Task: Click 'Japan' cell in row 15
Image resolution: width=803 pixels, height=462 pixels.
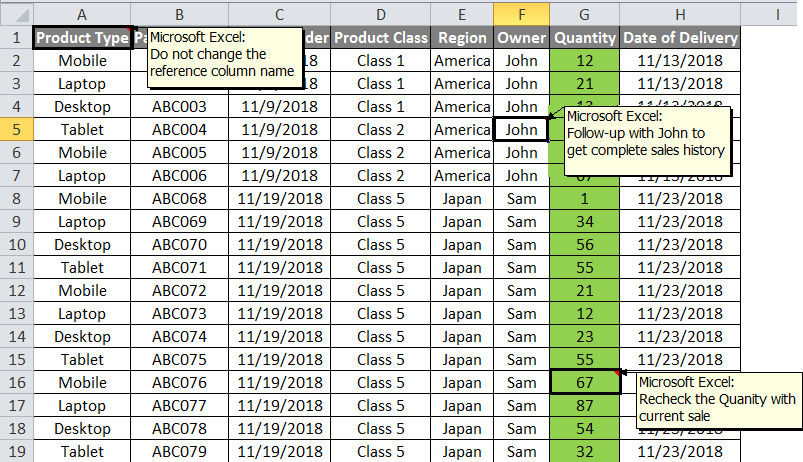Action: coord(462,360)
